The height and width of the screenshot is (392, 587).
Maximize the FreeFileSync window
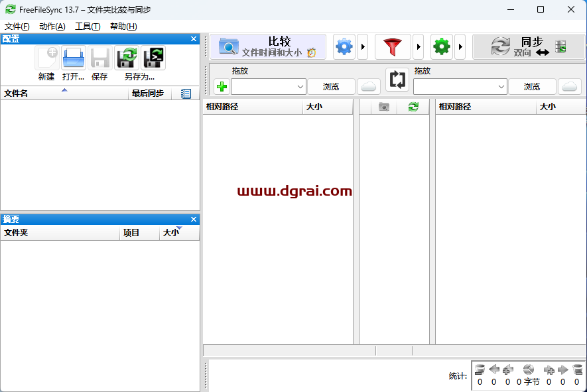tap(540, 9)
